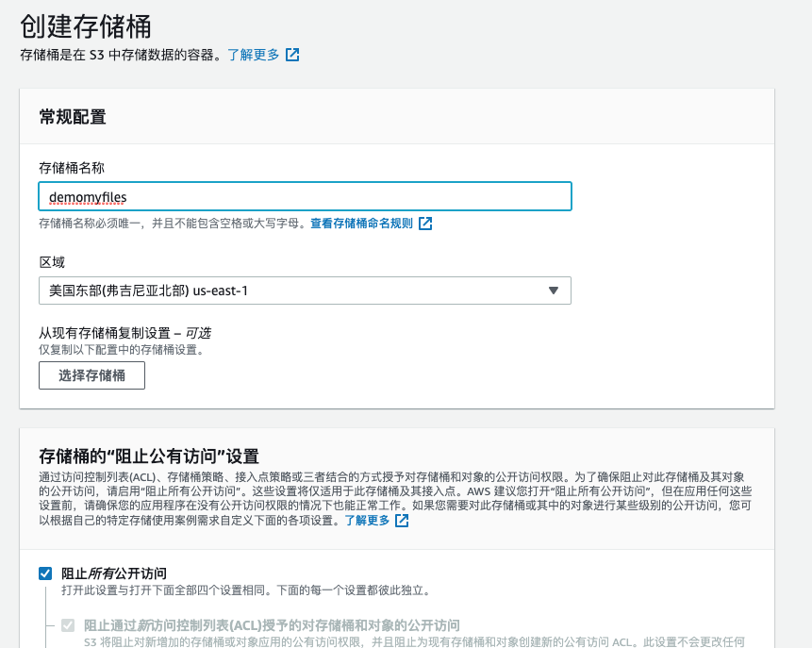Click the 常规配置 section heading
Screen dimensions: 812x648
[73, 117]
